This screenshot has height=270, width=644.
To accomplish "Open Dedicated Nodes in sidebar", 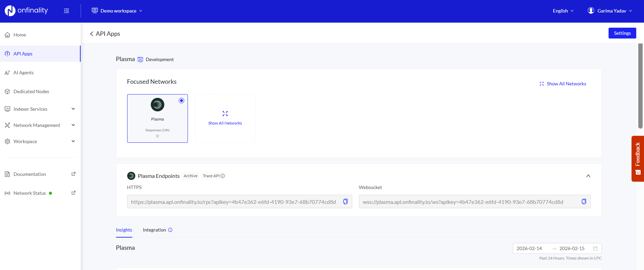I will (x=40, y=91).
